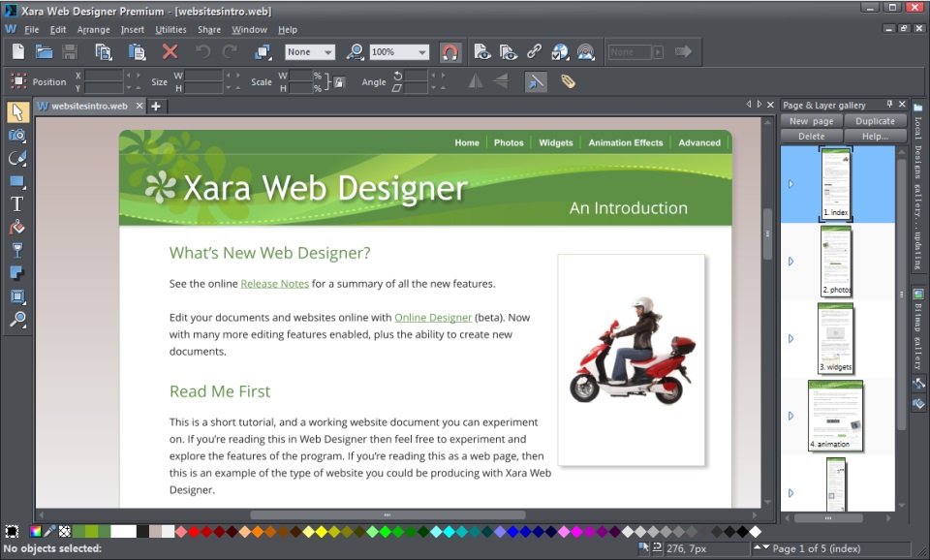Paste using the clipboard icon
This screenshot has width=930, height=560.
pos(137,52)
